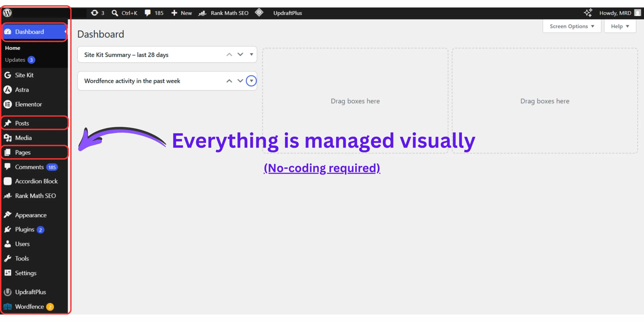Open the Users menu

click(x=35, y=244)
